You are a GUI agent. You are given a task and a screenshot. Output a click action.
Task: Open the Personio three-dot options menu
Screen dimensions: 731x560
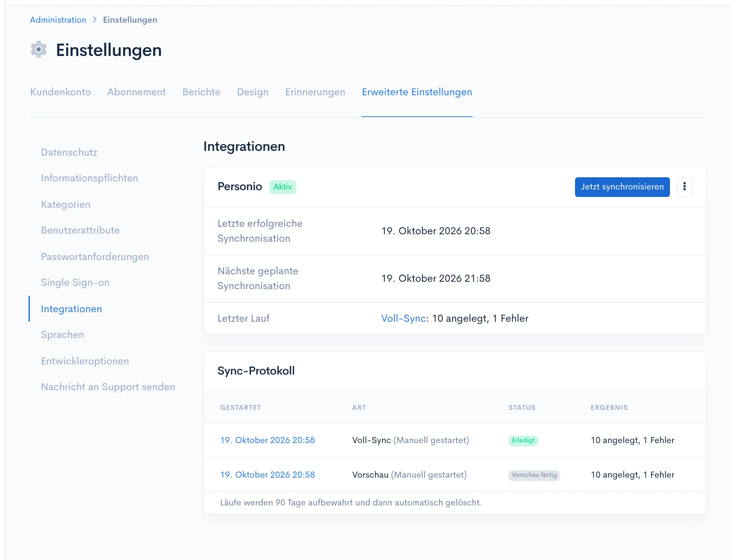[x=684, y=187]
